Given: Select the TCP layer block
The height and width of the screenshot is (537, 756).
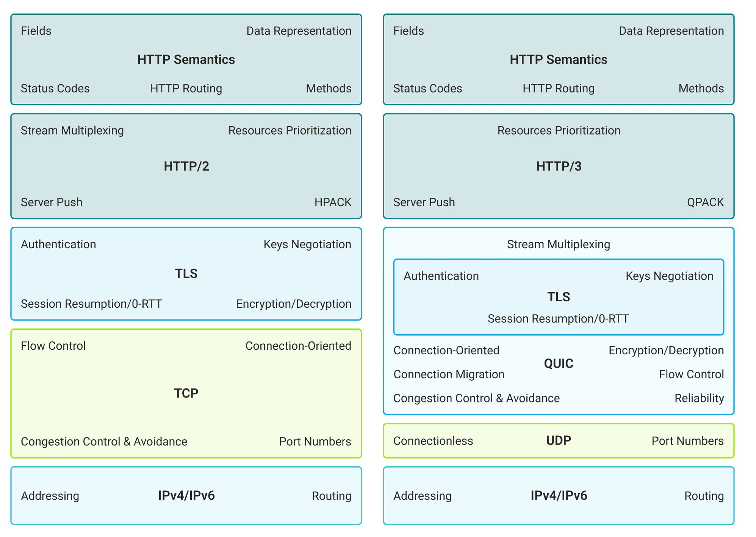Looking at the screenshot, I should pos(186,393).
